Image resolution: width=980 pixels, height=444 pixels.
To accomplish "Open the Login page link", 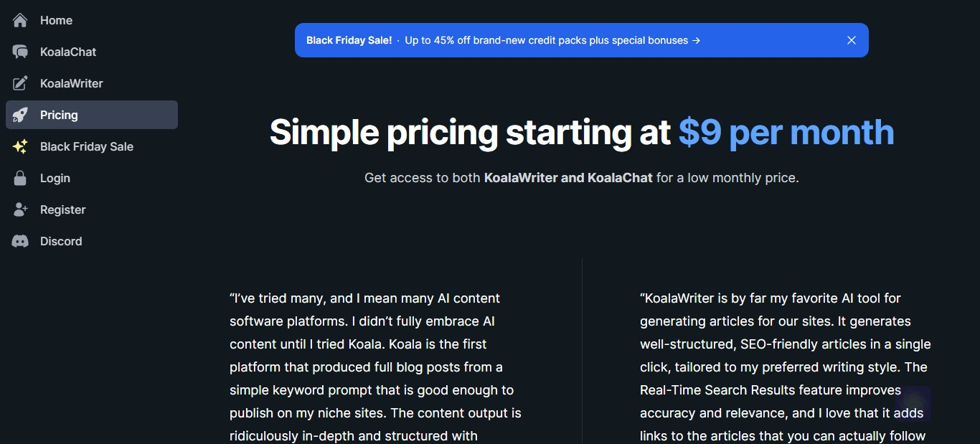I will click(x=55, y=178).
